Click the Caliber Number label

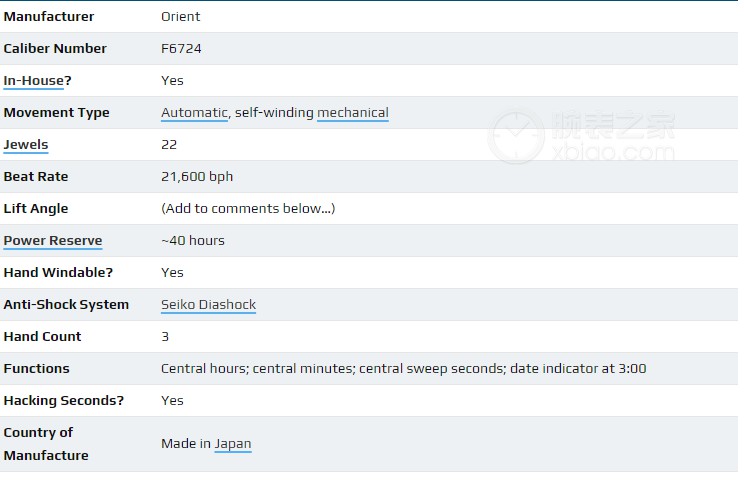(x=55, y=48)
